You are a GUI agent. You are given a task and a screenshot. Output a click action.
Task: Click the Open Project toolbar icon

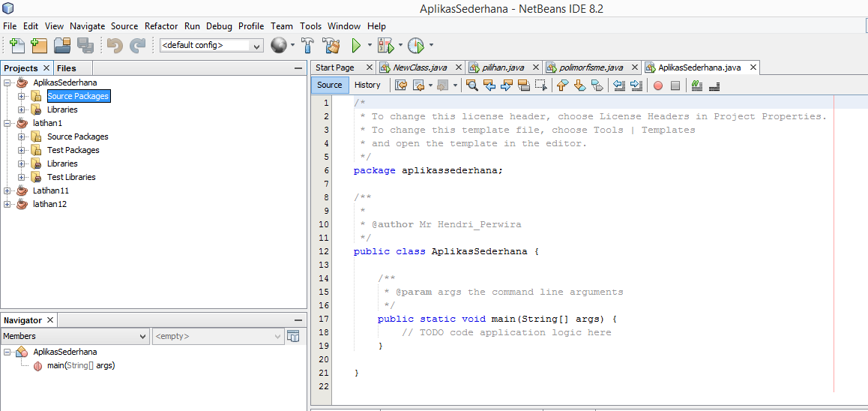[x=62, y=46]
